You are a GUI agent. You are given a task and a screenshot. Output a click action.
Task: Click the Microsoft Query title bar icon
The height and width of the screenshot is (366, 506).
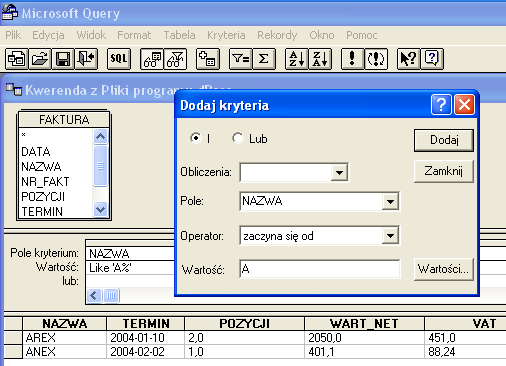click(x=10, y=13)
